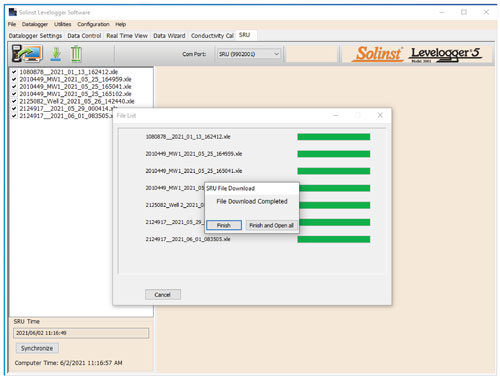500x378 pixels.
Task: Uncheck the 2125082_Well 2 file checkbox
Action: [x=14, y=101]
